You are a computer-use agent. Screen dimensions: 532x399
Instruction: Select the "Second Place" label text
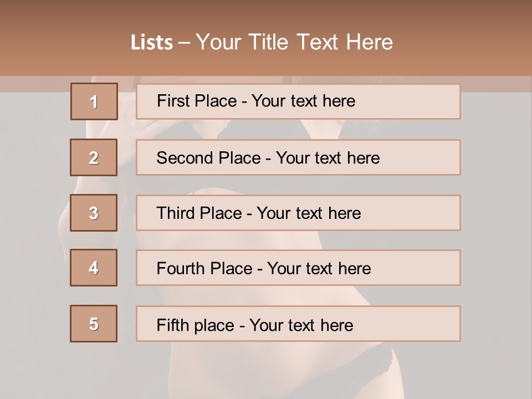(208, 158)
